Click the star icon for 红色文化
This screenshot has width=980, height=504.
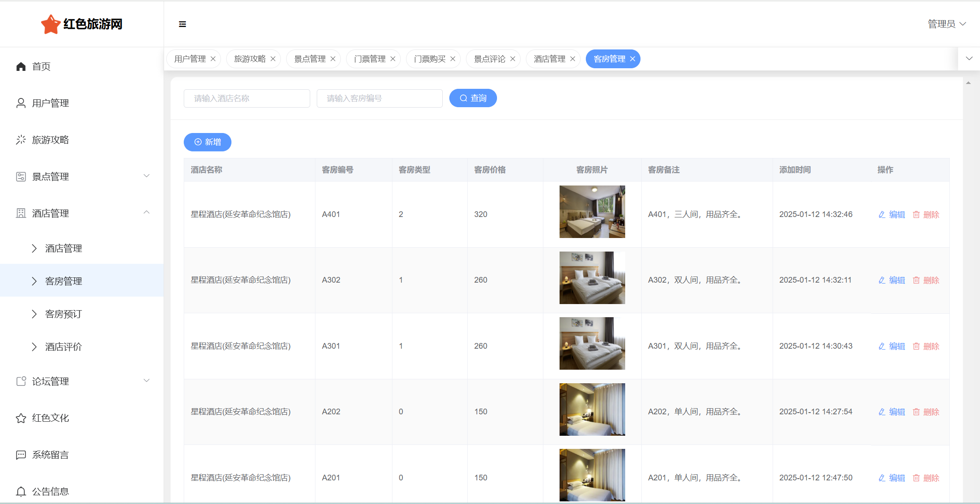point(21,418)
